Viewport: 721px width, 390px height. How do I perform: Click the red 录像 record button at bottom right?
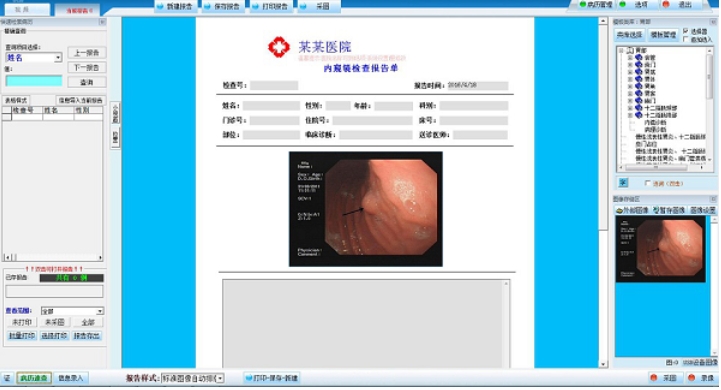tap(701, 378)
